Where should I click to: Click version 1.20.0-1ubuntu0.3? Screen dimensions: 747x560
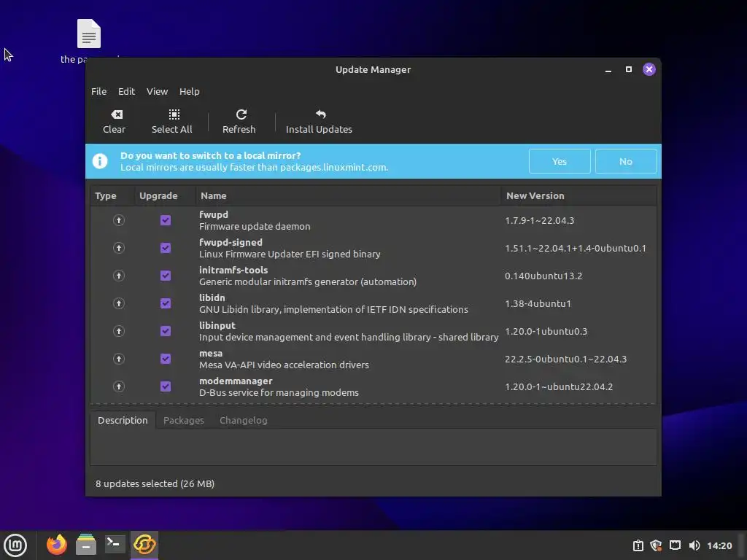point(546,332)
